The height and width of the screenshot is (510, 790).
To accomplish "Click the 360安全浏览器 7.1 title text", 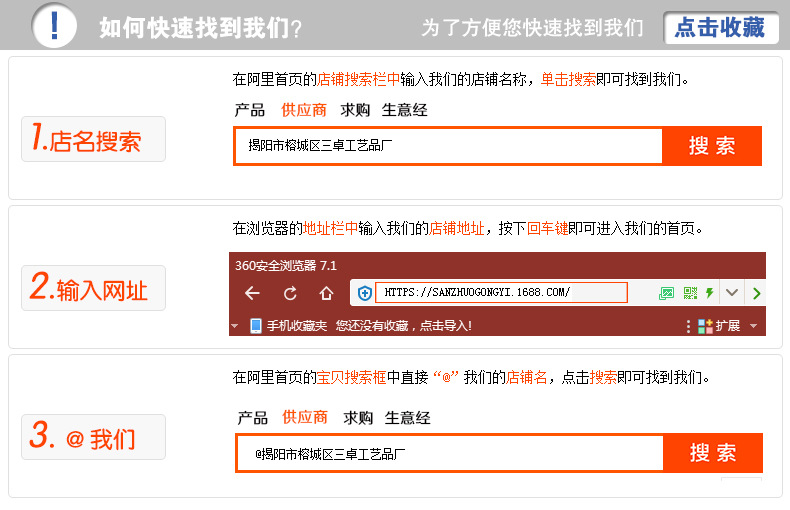I will pyautogui.click(x=286, y=266).
